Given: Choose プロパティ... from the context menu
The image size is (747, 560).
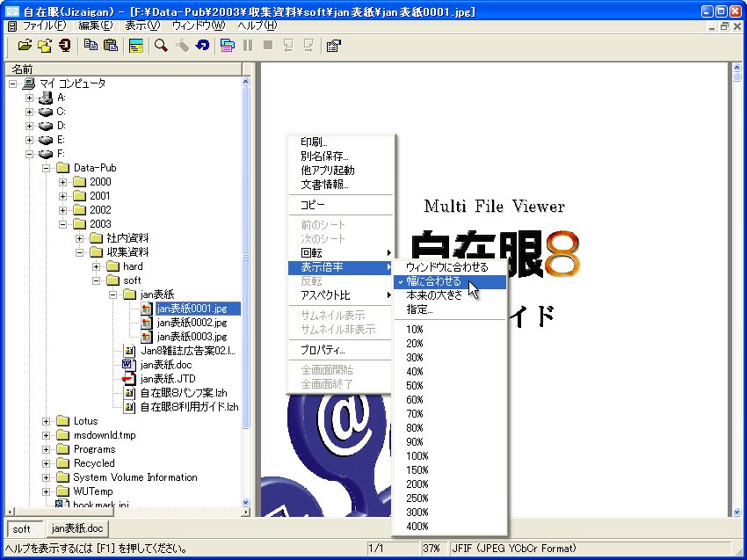Looking at the screenshot, I should pos(341,350).
